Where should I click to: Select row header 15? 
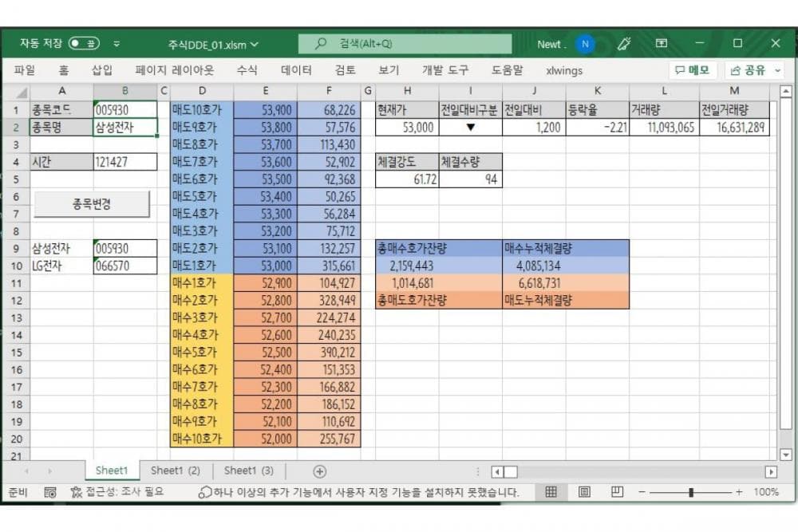click(16, 352)
